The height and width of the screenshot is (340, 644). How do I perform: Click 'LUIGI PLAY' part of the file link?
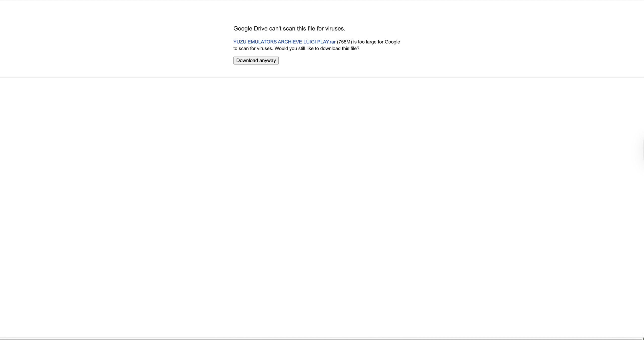[315, 42]
